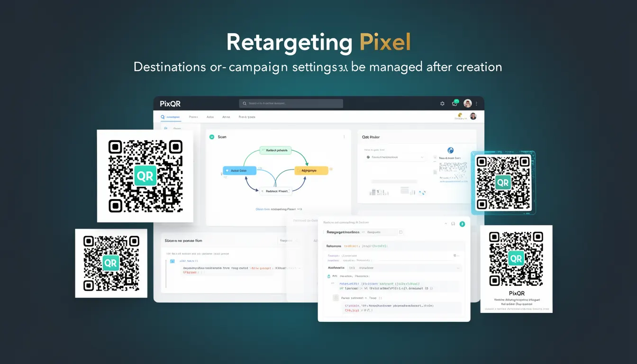The height and width of the screenshot is (364, 637).
Task: Click the blue square icon in the lower-left code panel
Action: 173,261
